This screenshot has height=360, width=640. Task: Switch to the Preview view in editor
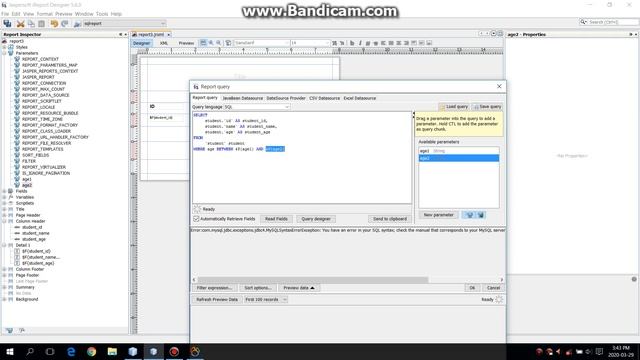point(186,43)
